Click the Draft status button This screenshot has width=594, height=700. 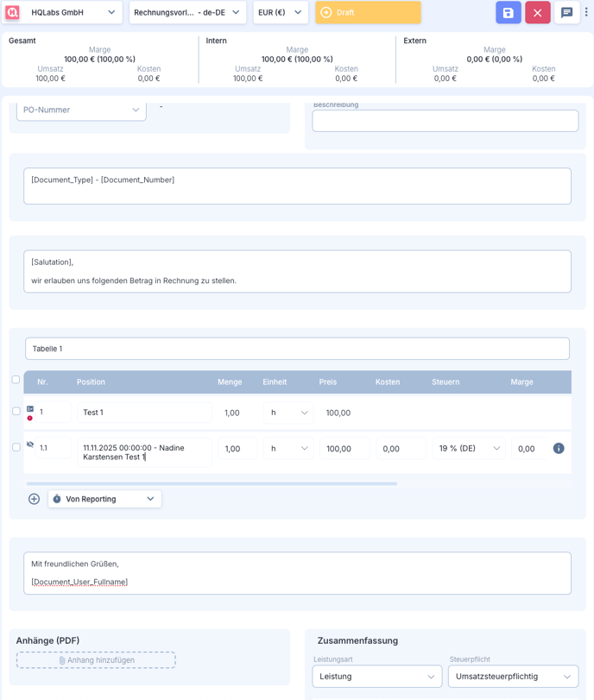tap(368, 13)
